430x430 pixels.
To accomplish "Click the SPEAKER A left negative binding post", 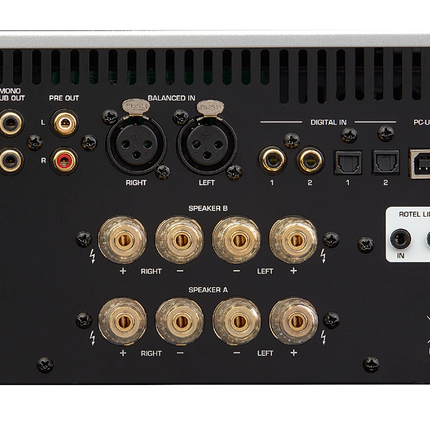I will coord(236,322).
